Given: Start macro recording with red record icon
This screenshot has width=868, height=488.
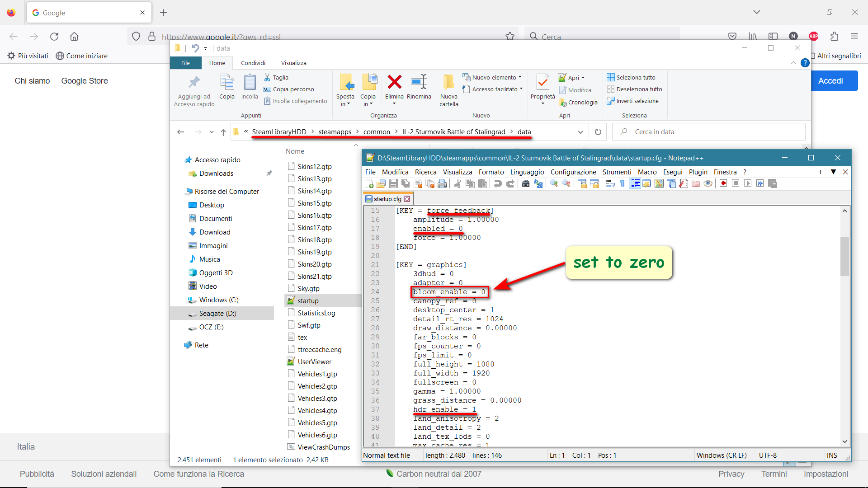Looking at the screenshot, I should pos(723,183).
